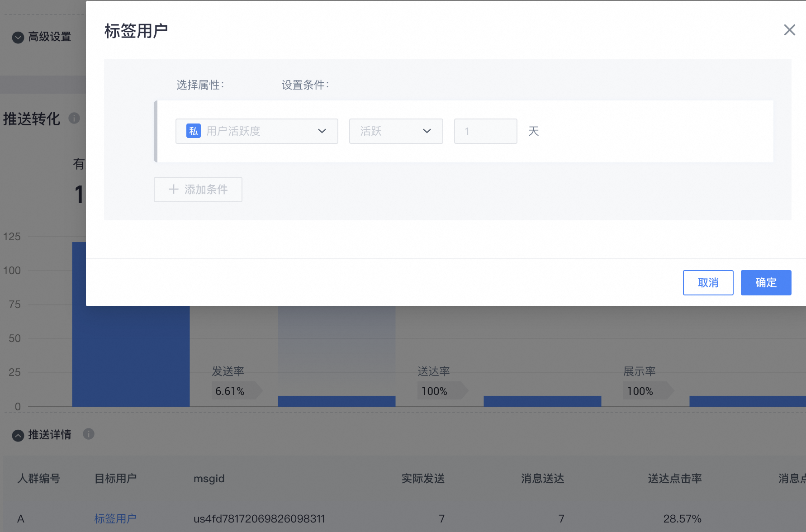The image size is (806, 532).
Task: Click the 实际发送 column header
Action: (423, 478)
